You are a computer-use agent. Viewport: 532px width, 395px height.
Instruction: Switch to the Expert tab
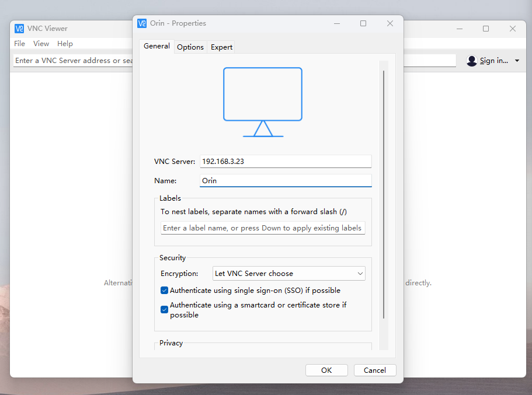[221, 47]
